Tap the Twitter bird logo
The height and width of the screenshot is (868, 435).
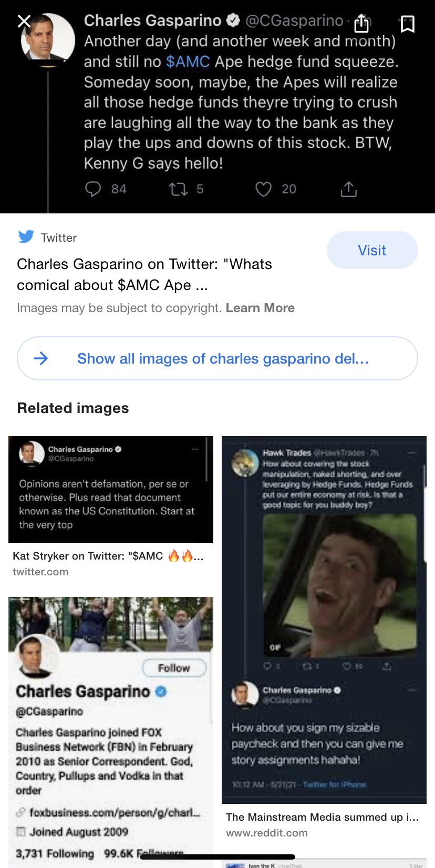(x=26, y=237)
